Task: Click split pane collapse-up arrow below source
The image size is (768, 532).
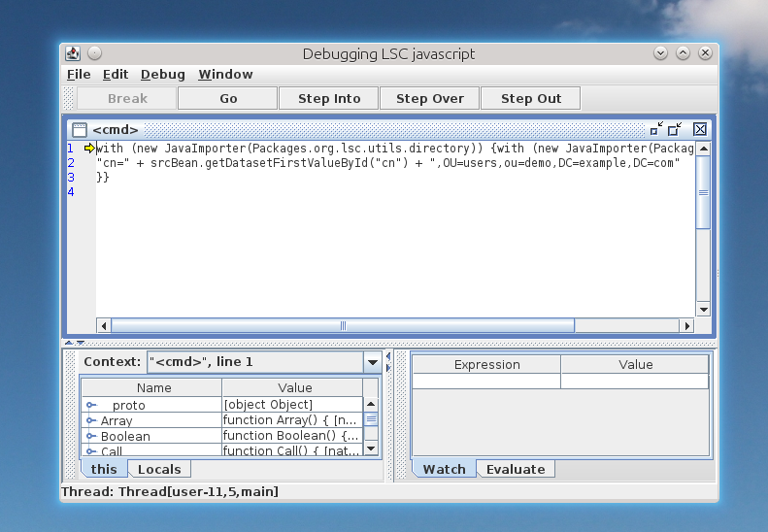Action: coord(69,343)
